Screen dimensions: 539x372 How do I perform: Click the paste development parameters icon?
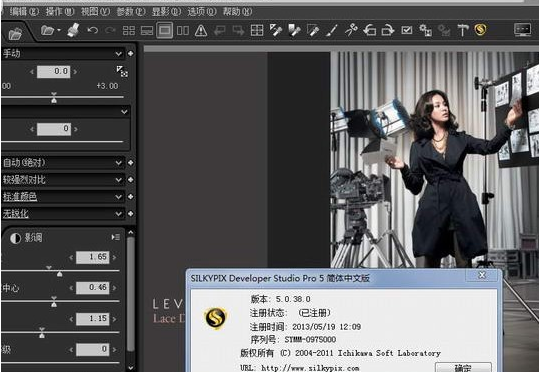click(444, 30)
